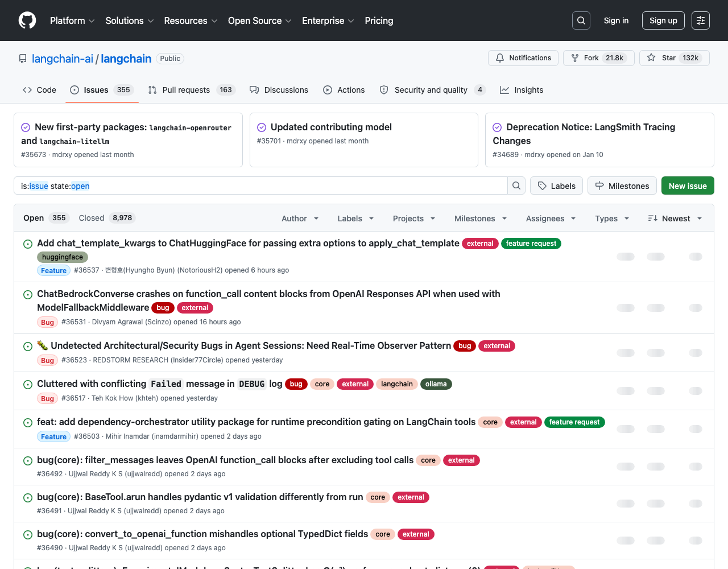Switch to the Code tab
Image resolution: width=728 pixels, height=569 pixels.
click(39, 90)
